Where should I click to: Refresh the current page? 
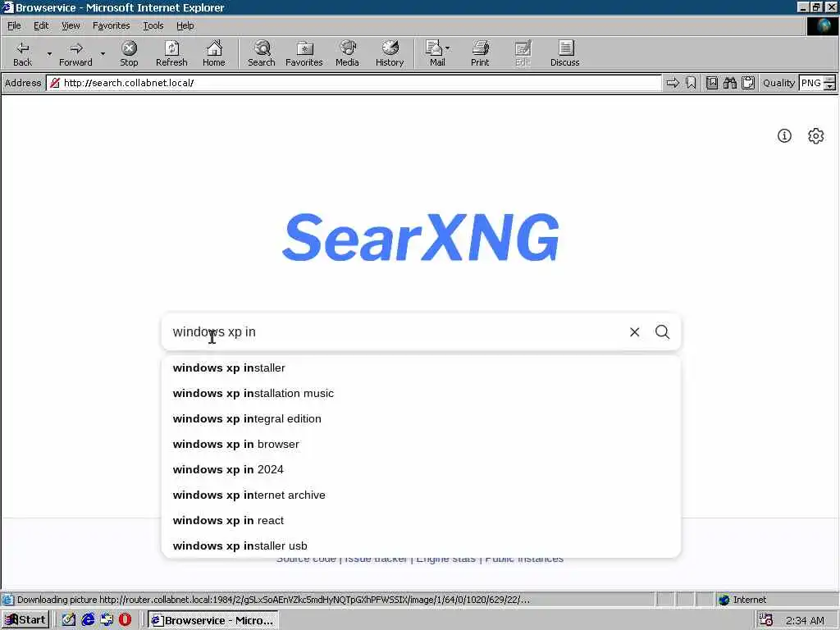(171, 53)
